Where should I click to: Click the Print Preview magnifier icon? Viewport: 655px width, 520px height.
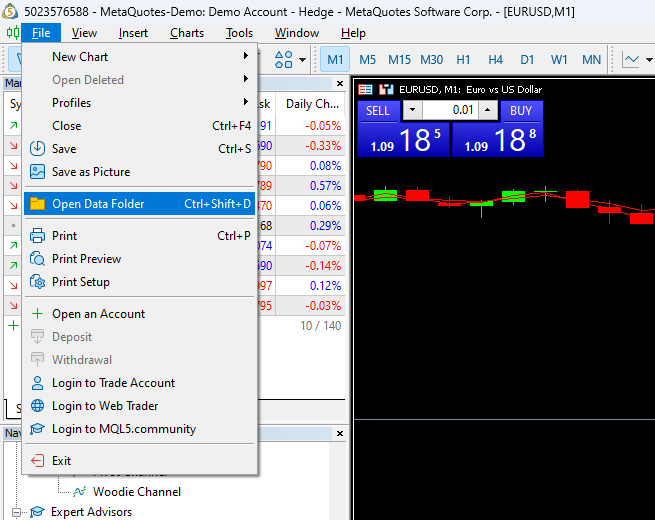coord(37,259)
